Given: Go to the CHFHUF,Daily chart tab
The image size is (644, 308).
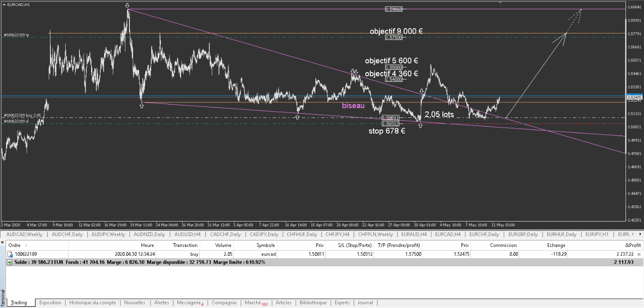Looking at the screenshot, I should point(302,234).
